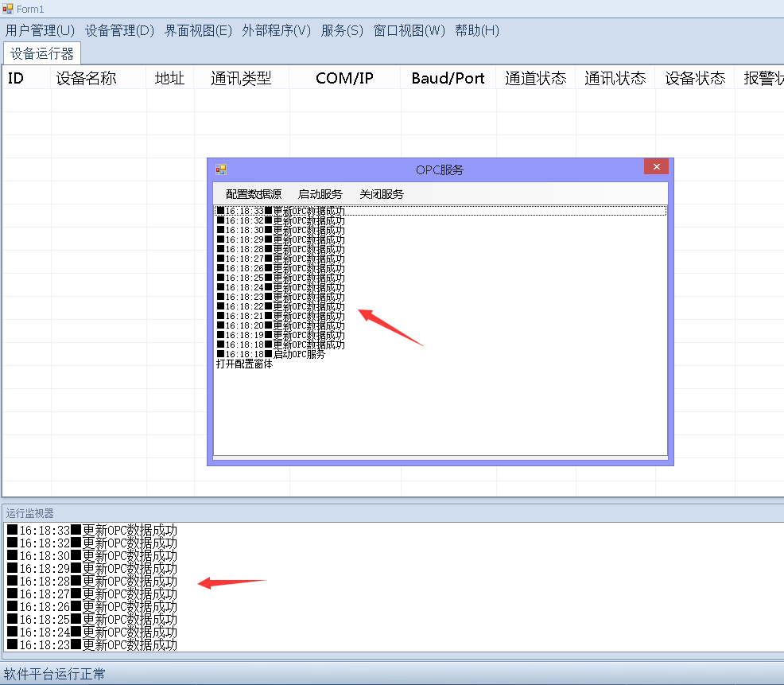Select 16:18:23 entry in 运行监视器 panel
This screenshot has height=685, width=784.
[x=92, y=645]
